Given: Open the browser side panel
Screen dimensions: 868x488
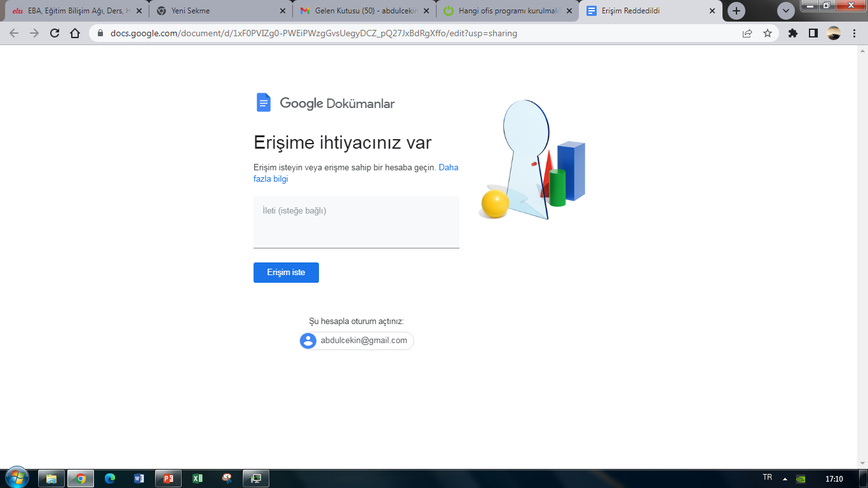Looking at the screenshot, I should [813, 34].
